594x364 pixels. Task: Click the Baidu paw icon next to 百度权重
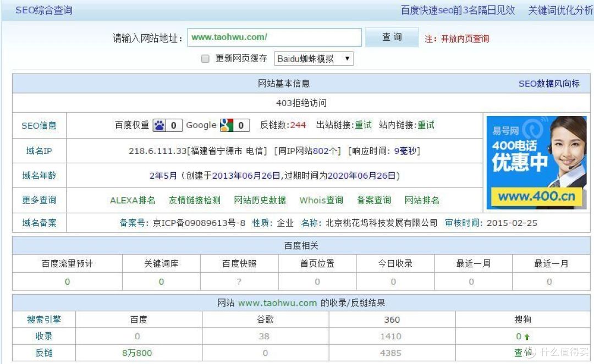[x=159, y=125]
